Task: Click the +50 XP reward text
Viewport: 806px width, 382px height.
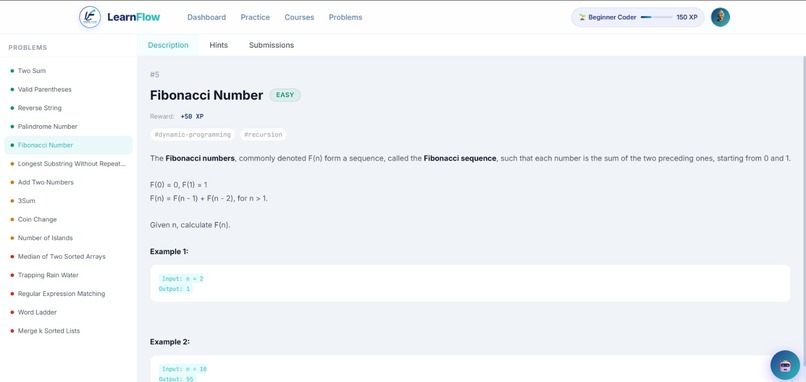Action: pyautogui.click(x=192, y=117)
